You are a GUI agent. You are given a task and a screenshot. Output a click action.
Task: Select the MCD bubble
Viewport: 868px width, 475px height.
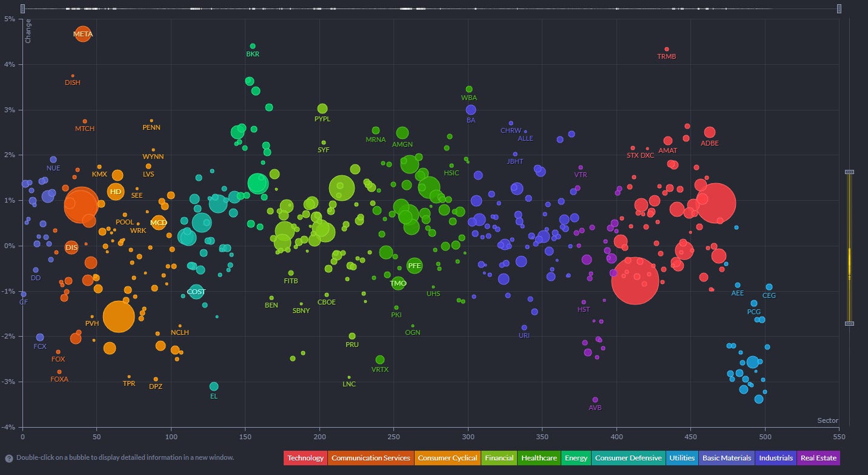click(x=159, y=223)
